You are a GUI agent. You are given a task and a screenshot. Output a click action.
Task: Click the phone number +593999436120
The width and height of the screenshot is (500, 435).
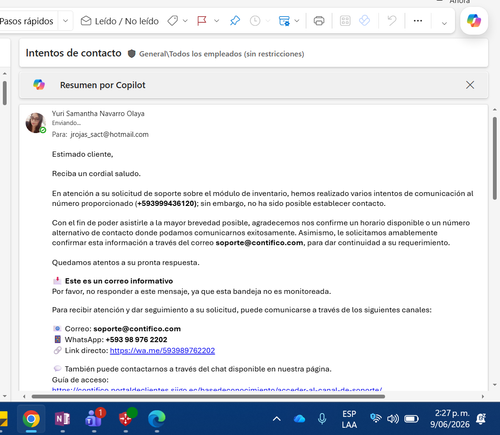tap(166, 203)
